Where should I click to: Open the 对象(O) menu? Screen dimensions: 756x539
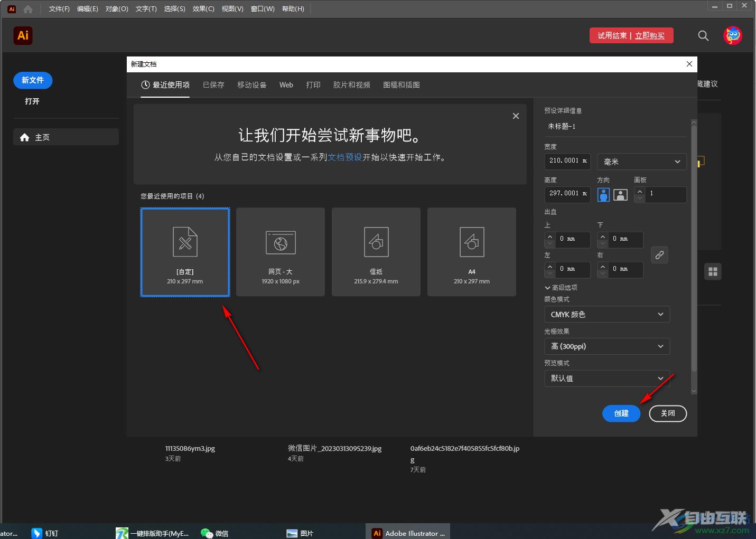117,9
